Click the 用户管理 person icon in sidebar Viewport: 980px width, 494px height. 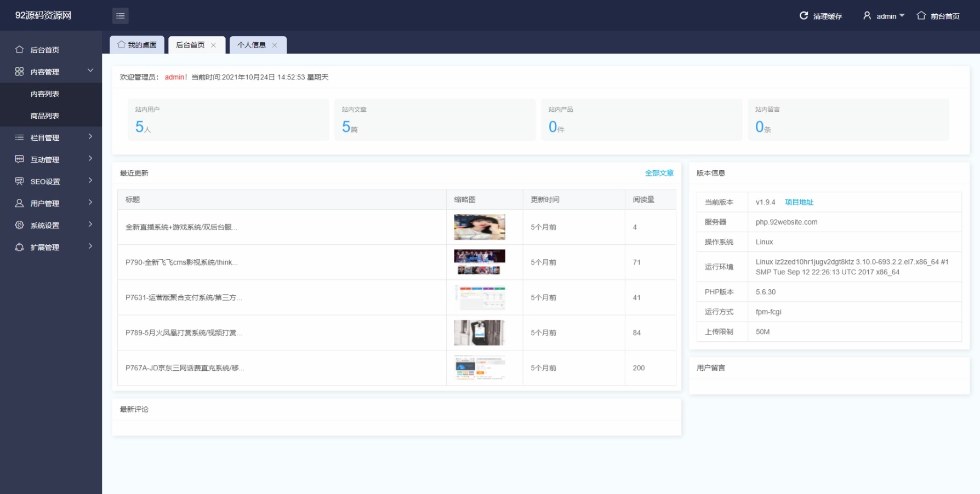click(x=19, y=203)
